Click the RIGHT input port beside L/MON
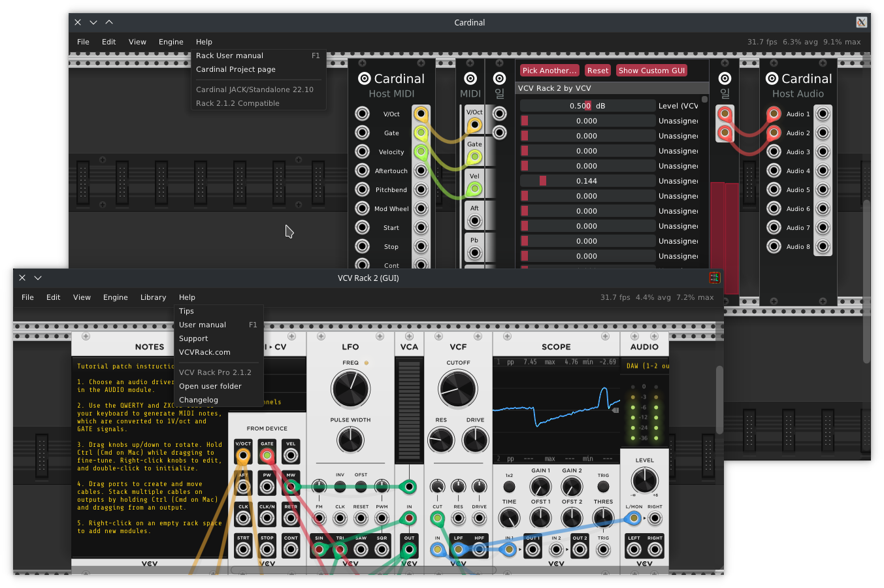Viewport: 884px width, 588px height. (x=655, y=519)
